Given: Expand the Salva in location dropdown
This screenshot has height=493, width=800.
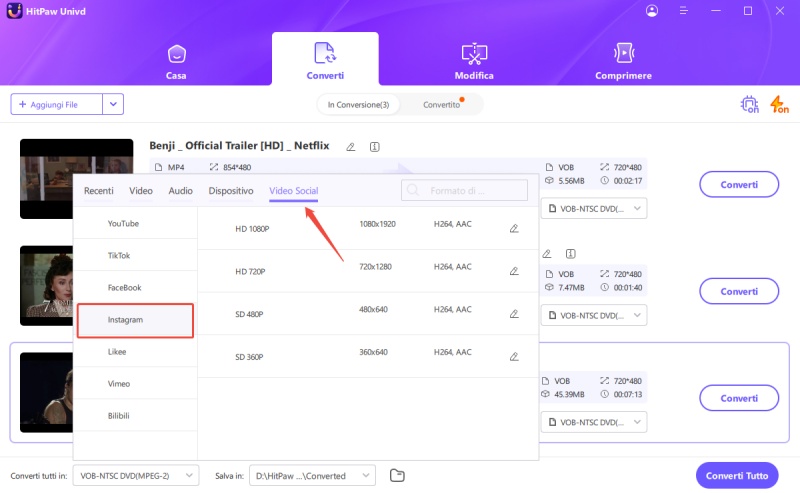Looking at the screenshot, I should pos(313,475).
